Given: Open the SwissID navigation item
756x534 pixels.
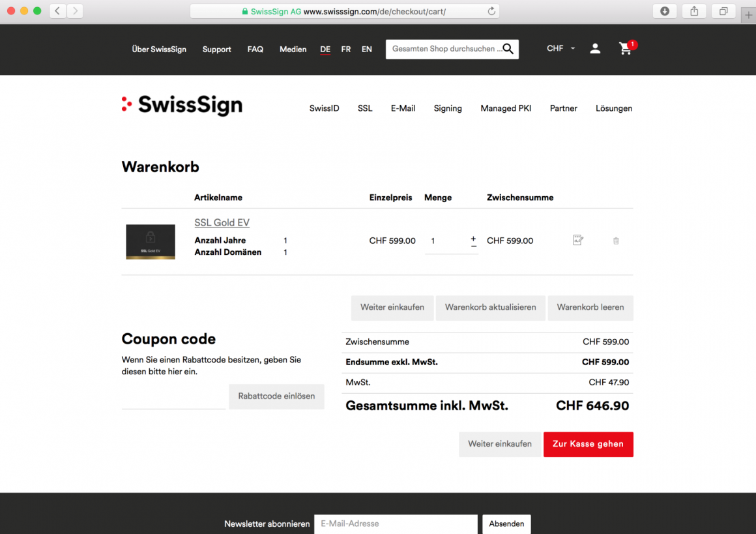Looking at the screenshot, I should [x=324, y=108].
